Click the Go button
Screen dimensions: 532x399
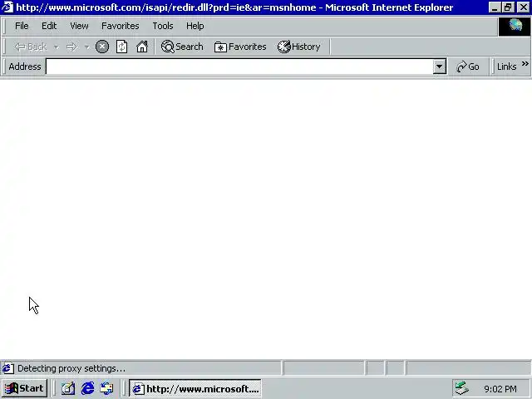click(468, 66)
